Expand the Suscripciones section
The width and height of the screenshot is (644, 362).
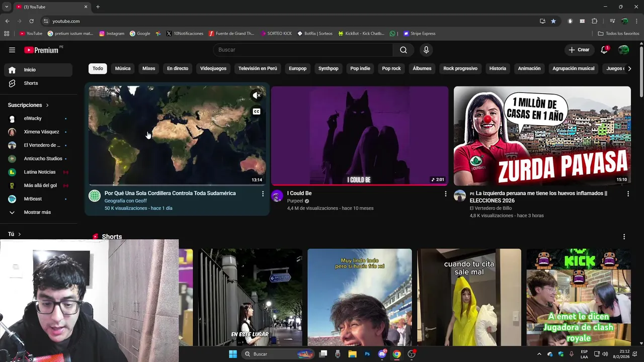point(29,105)
